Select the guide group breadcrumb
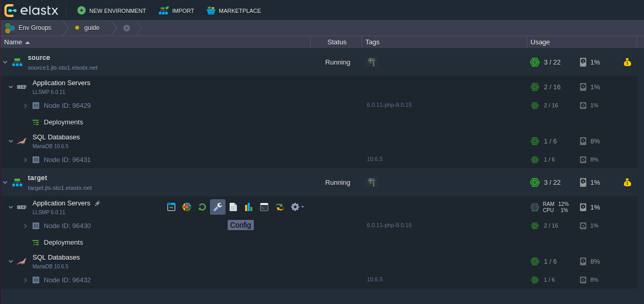 click(x=91, y=28)
